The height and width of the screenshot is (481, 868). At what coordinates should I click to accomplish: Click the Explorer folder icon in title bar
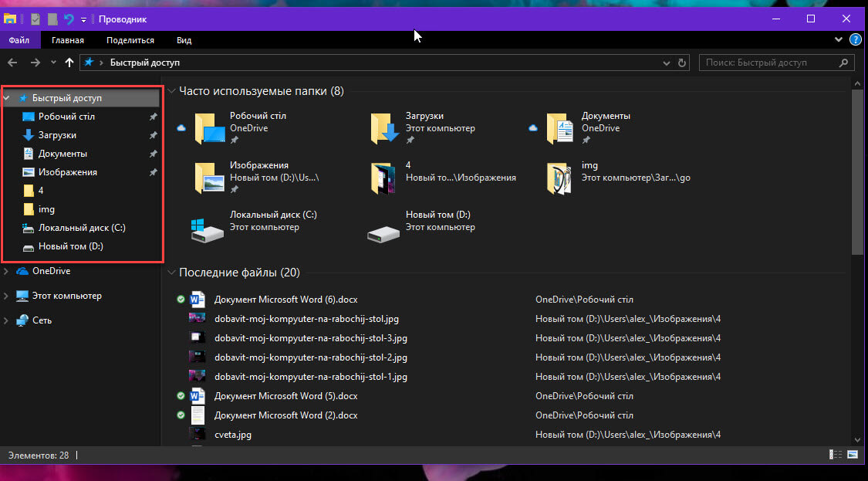(x=10, y=19)
